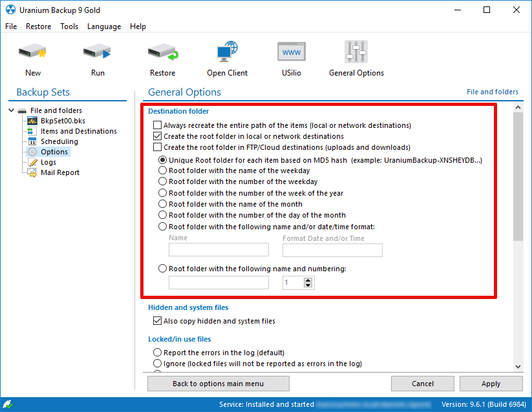Open the Restore toolbar icon
Image resolution: width=532 pixels, height=412 pixels.
tap(162, 52)
